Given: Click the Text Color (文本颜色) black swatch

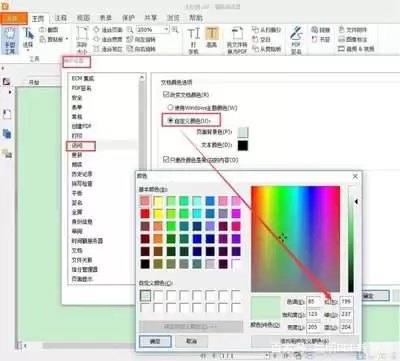Looking at the screenshot, I should (x=243, y=145).
